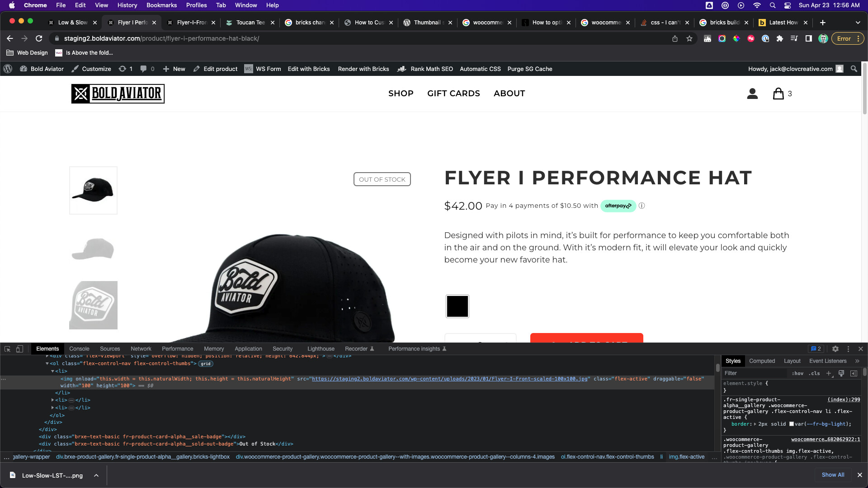868x488 pixels.
Task: Select the inspect element tool in DevTools
Action: (x=7, y=349)
